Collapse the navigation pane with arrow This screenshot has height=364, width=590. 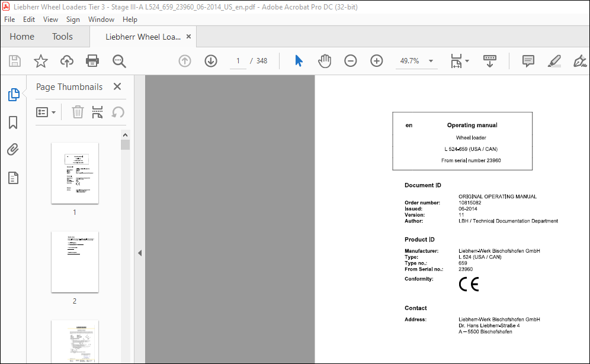click(x=140, y=253)
